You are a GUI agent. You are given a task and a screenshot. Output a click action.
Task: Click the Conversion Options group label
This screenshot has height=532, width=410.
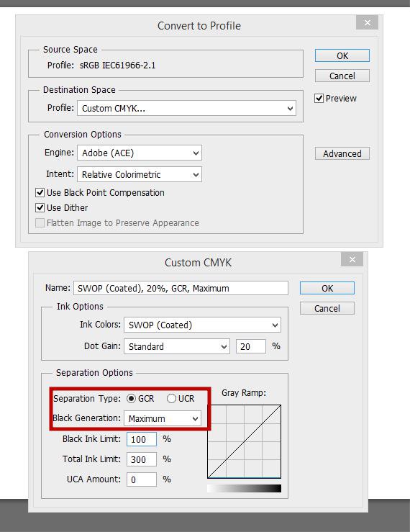[x=83, y=135]
